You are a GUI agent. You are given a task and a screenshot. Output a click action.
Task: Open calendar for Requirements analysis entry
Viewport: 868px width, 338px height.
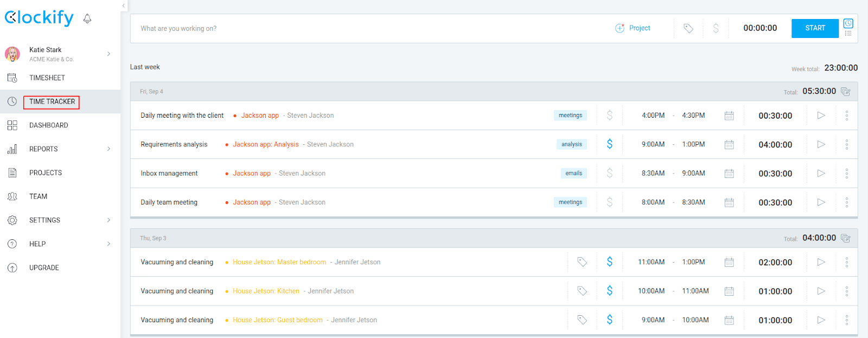(x=729, y=144)
